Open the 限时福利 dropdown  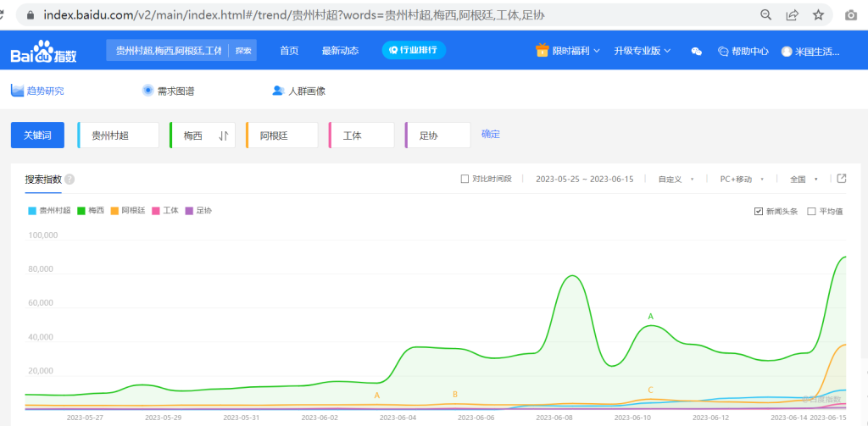click(567, 51)
